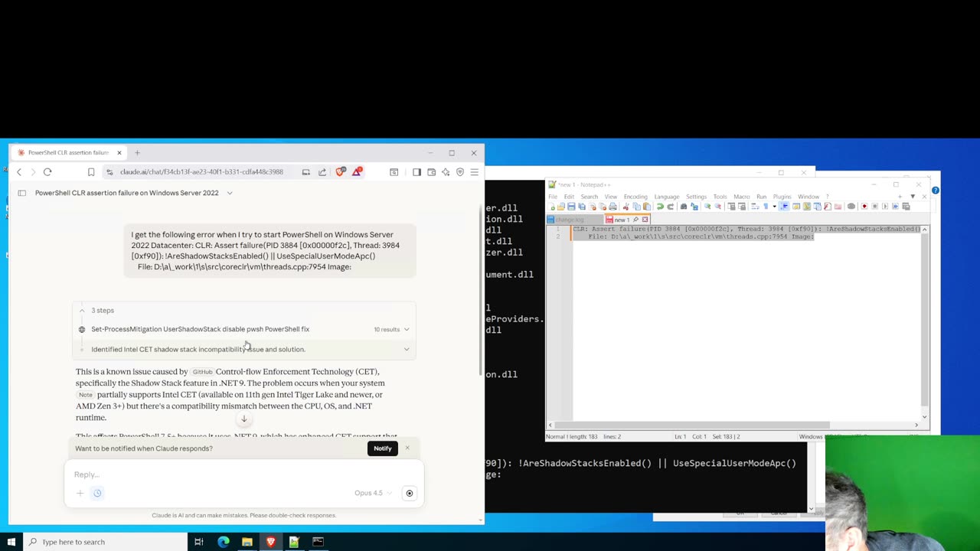Screen dimensions: 980x551
Task: Toggle Notepad++ Word wrap
Action: (755, 206)
